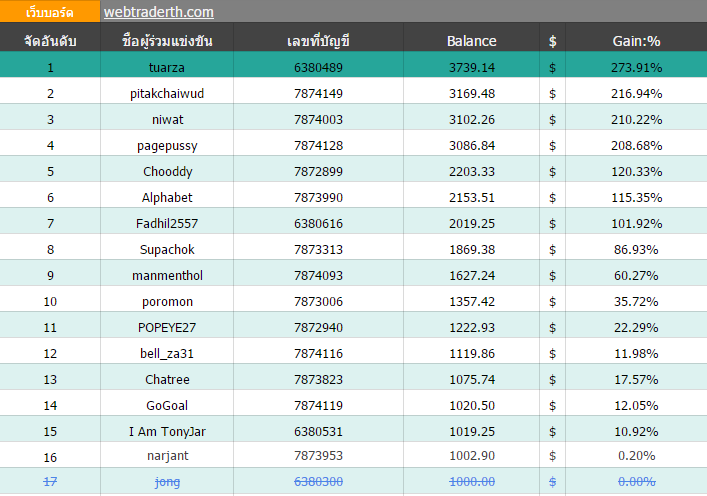The width and height of the screenshot is (707, 496).
Task: Click Supachok's balance 1869.38
Action: [x=472, y=249]
